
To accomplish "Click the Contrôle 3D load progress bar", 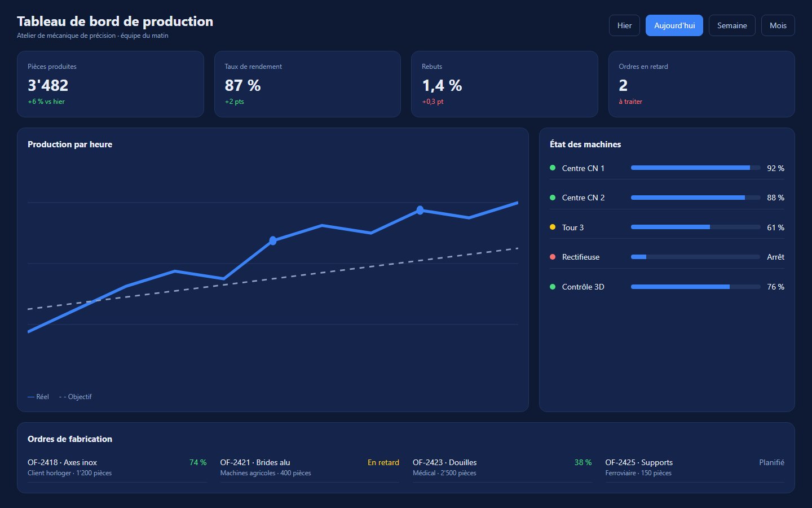I will pyautogui.click(x=696, y=287).
